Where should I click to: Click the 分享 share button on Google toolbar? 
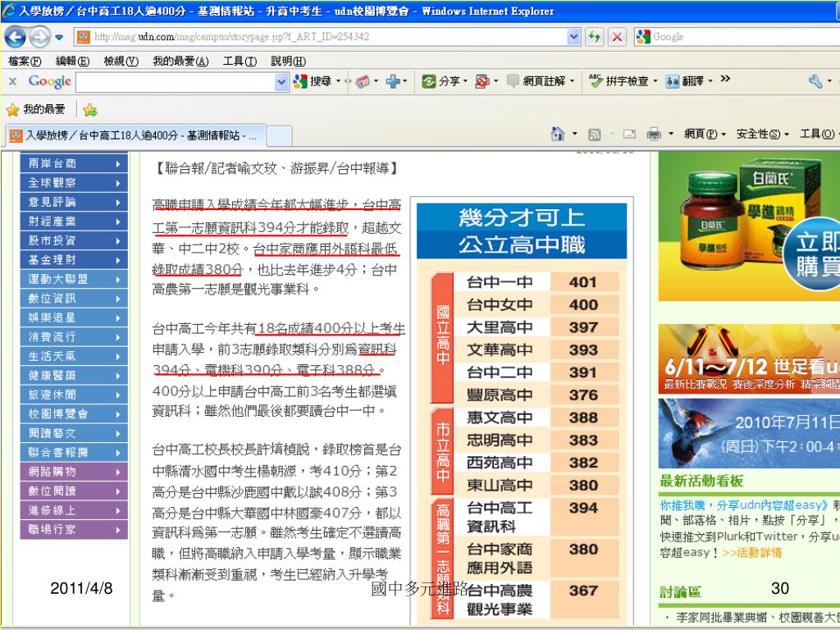[x=441, y=81]
